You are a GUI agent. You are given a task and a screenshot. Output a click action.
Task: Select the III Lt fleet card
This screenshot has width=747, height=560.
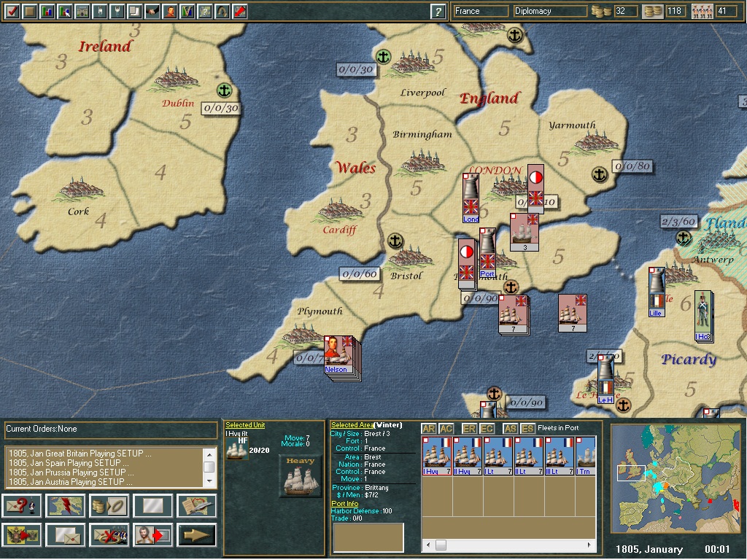click(560, 456)
